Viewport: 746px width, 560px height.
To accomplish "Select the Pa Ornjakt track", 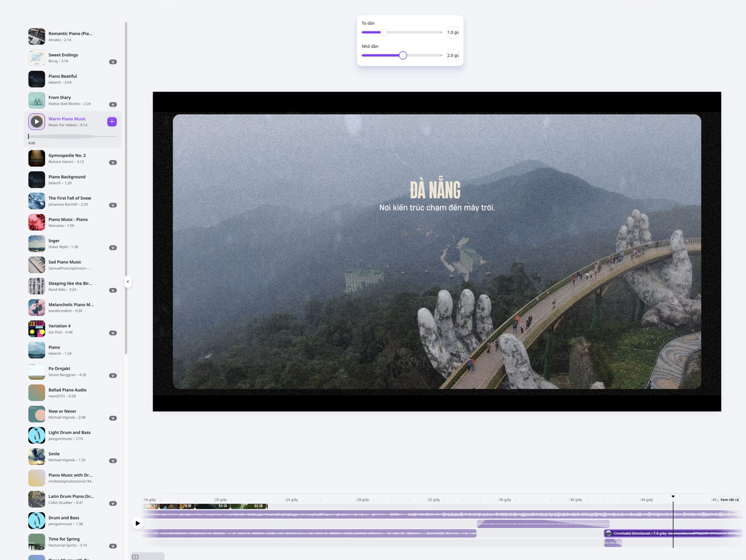I will coord(72,371).
